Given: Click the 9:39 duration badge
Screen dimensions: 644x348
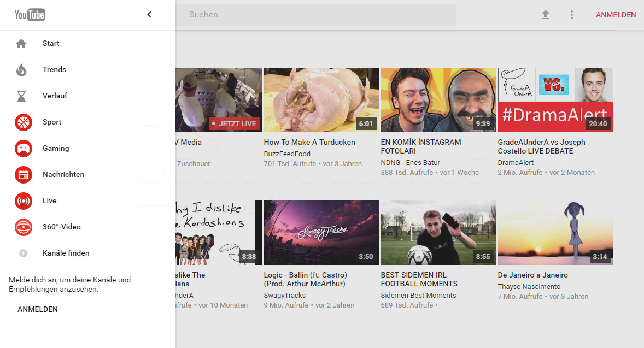Looking at the screenshot, I should [x=483, y=124].
